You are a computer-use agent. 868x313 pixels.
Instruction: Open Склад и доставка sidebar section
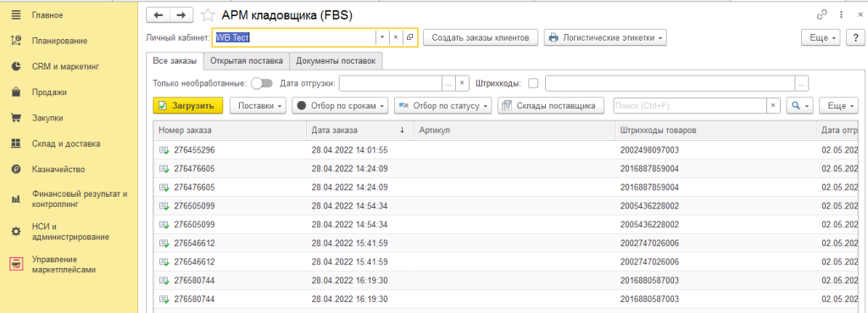click(x=66, y=143)
